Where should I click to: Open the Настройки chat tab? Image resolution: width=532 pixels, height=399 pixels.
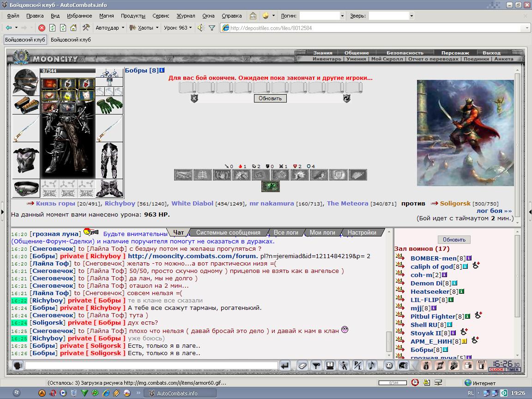pyautogui.click(x=362, y=232)
